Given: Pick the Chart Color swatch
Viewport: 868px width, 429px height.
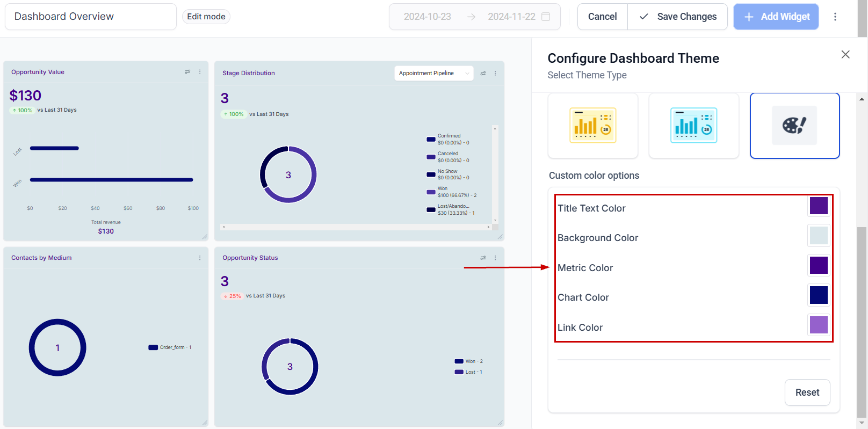Looking at the screenshot, I should pyautogui.click(x=819, y=295).
